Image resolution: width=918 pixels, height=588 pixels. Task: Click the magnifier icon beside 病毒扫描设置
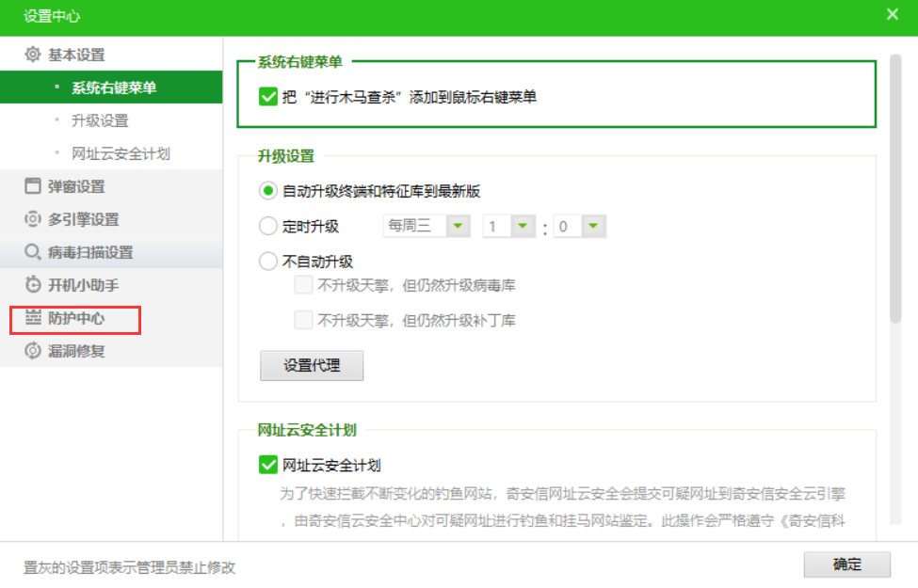point(33,252)
